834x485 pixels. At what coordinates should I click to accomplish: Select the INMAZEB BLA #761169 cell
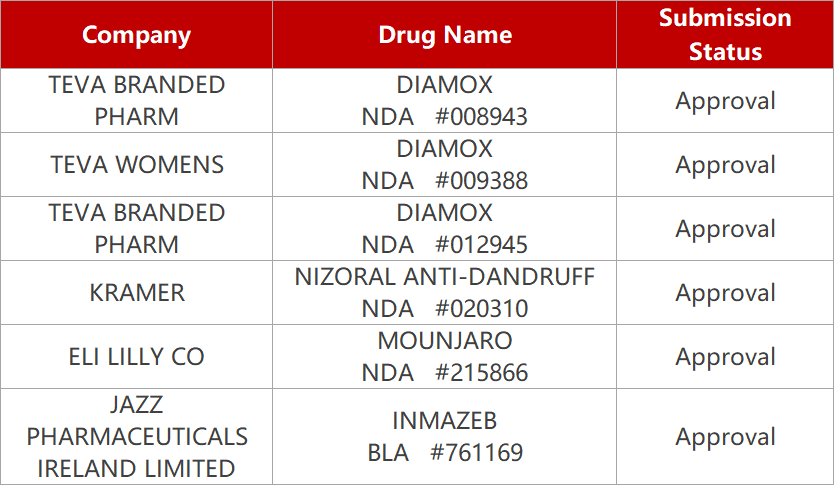[444, 437]
